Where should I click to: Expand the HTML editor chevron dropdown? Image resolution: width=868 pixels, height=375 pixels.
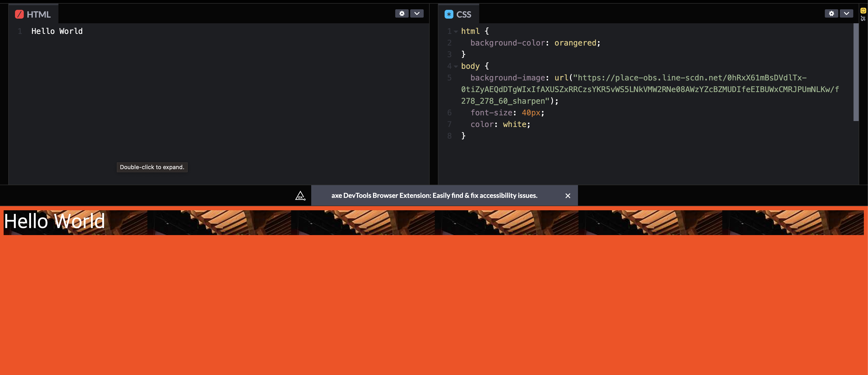coord(417,13)
